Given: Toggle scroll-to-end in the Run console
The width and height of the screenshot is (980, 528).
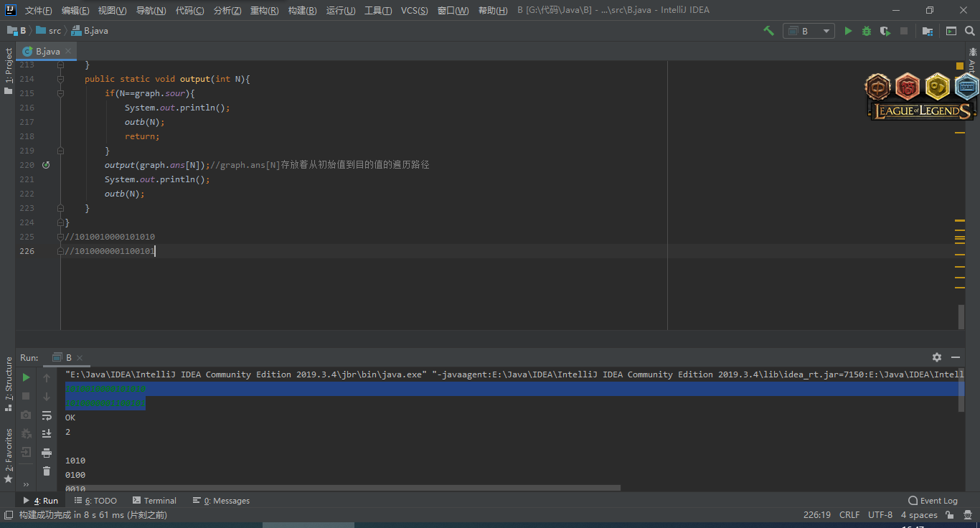Looking at the screenshot, I should 47,434.
